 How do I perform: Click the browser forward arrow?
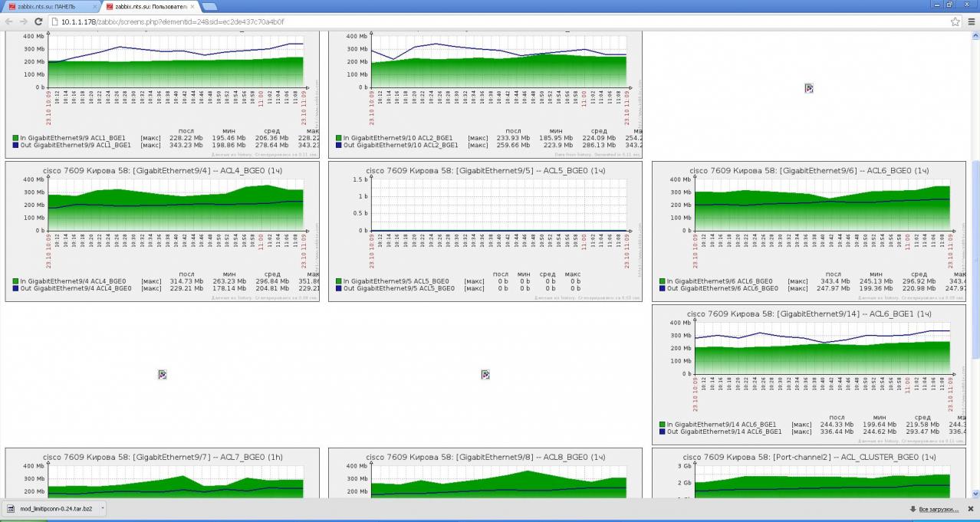point(22,21)
